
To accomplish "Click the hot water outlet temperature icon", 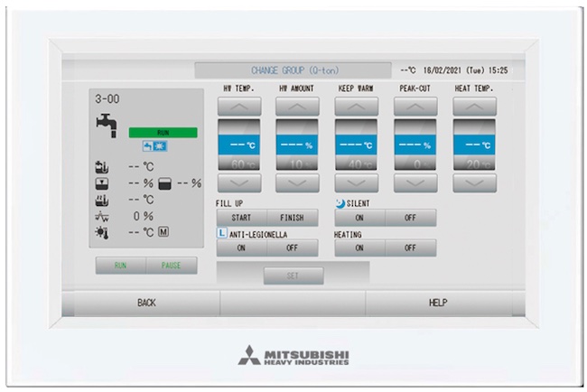I will coord(102,200).
